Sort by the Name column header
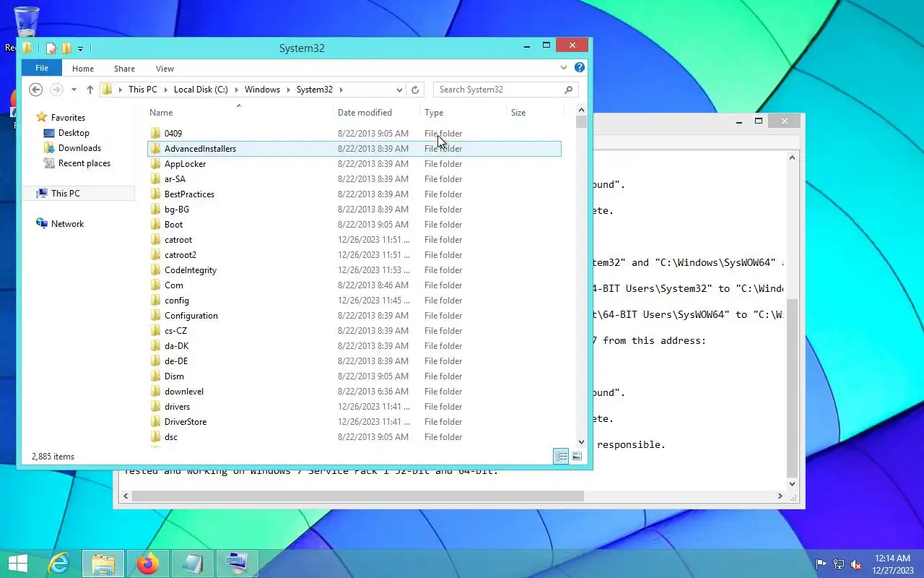Image resolution: width=924 pixels, height=578 pixels. (x=240, y=113)
